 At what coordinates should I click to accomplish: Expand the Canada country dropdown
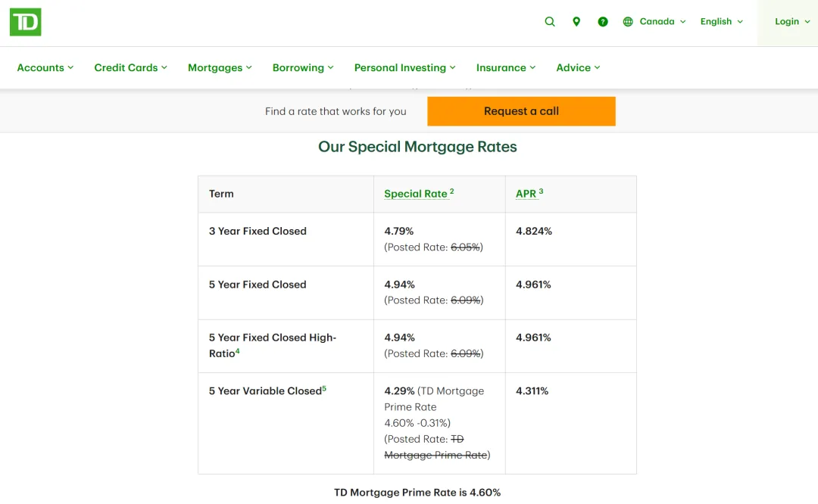(663, 22)
